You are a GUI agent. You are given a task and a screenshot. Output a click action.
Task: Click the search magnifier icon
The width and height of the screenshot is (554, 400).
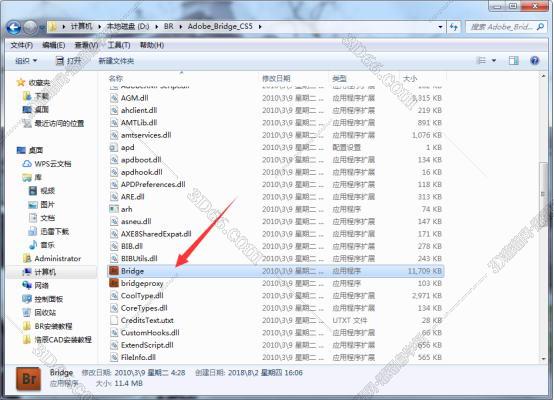[x=540, y=27]
